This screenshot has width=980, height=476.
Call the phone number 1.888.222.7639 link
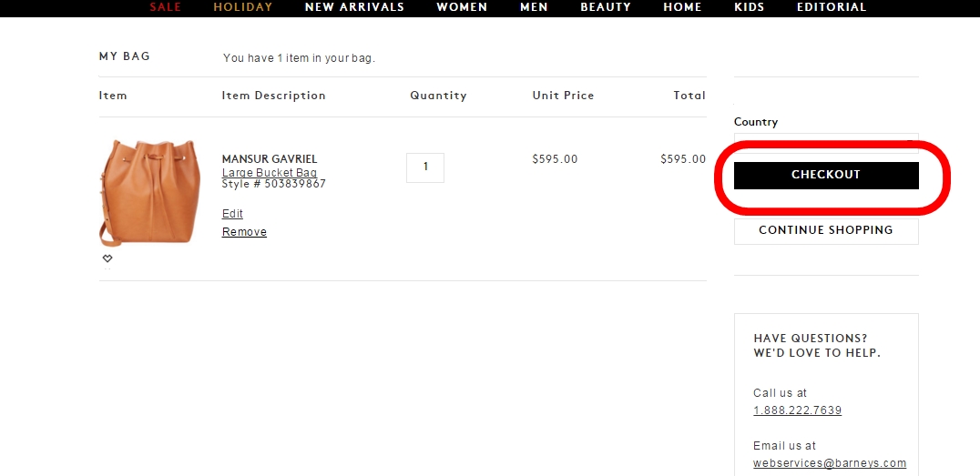pyautogui.click(x=798, y=410)
